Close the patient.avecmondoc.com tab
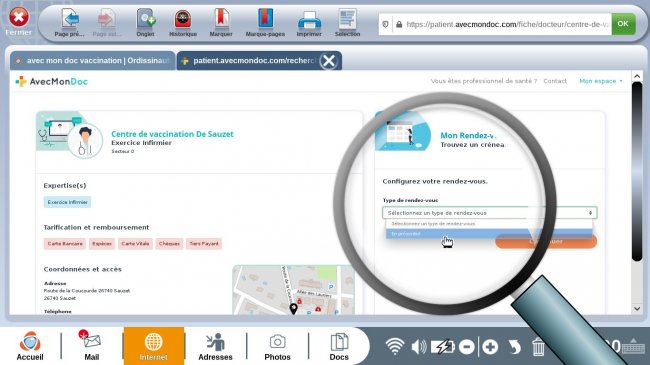650x365 pixels. [329, 61]
